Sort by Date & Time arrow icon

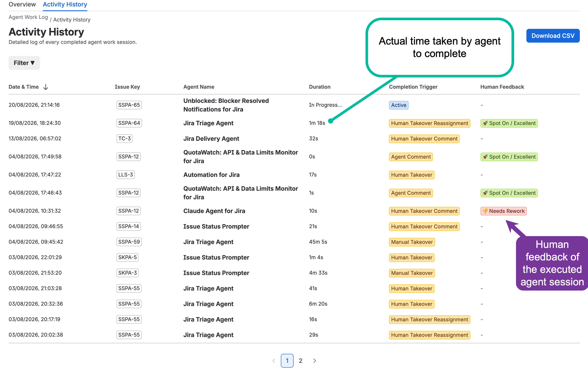[x=45, y=87]
